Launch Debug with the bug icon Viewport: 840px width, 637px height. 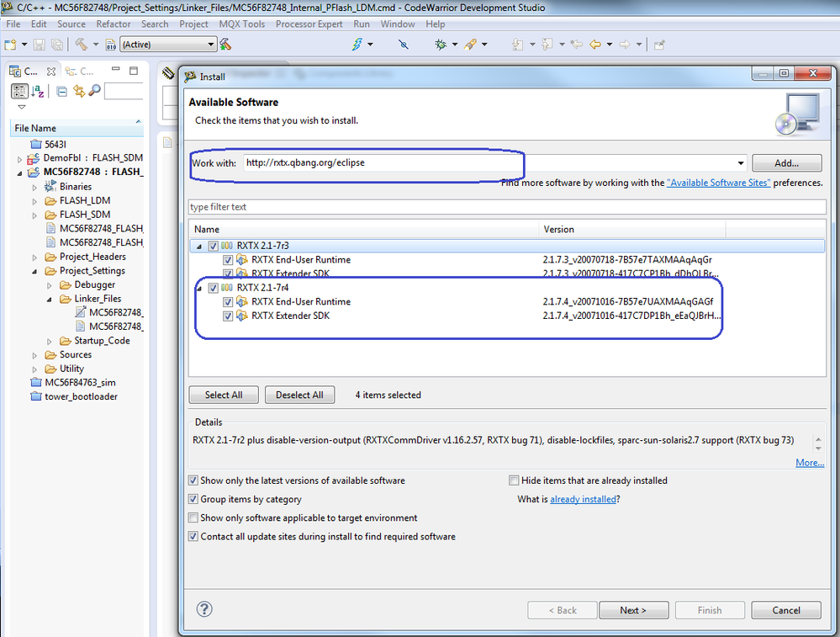pyautogui.click(x=441, y=44)
